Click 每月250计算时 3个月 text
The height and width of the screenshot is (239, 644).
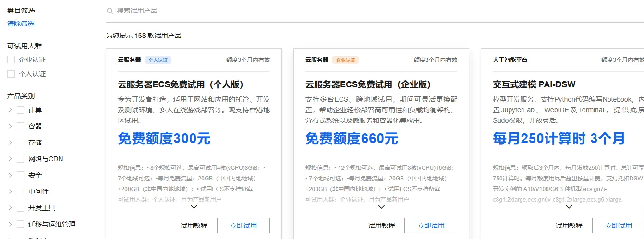click(x=559, y=139)
